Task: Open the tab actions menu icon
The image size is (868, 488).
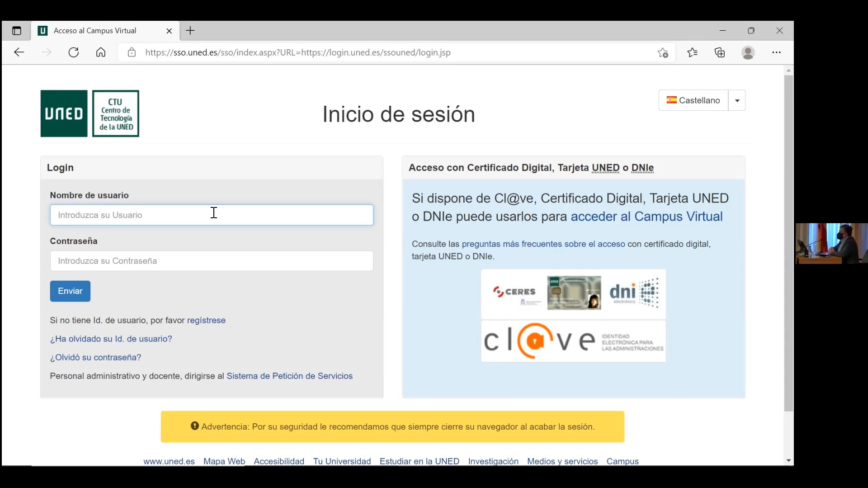Action: pyautogui.click(x=17, y=31)
